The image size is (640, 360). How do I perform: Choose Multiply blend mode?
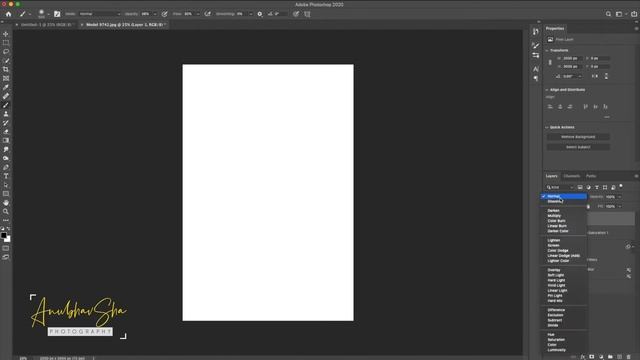click(x=554, y=216)
